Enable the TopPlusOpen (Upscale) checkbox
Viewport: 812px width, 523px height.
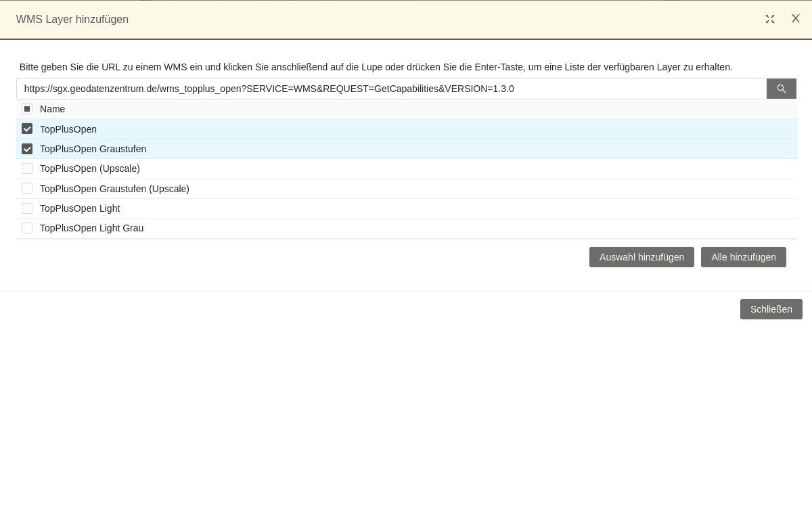click(27, 168)
